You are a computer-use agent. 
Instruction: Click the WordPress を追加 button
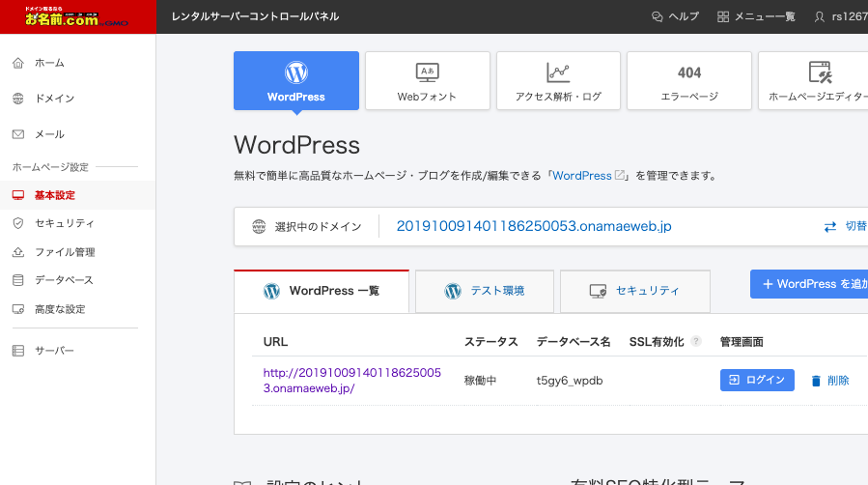click(809, 284)
